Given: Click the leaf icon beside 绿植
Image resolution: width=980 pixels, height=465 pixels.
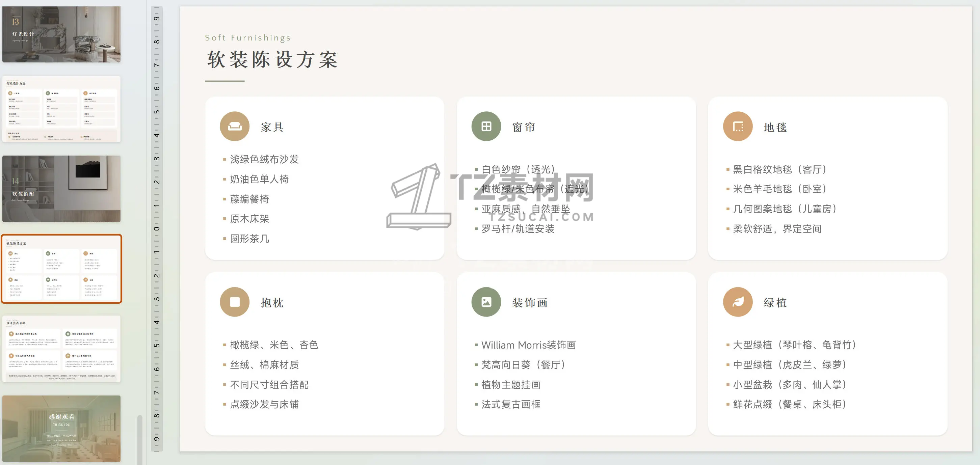Looking at the screenshot, I should pos(737,302).
